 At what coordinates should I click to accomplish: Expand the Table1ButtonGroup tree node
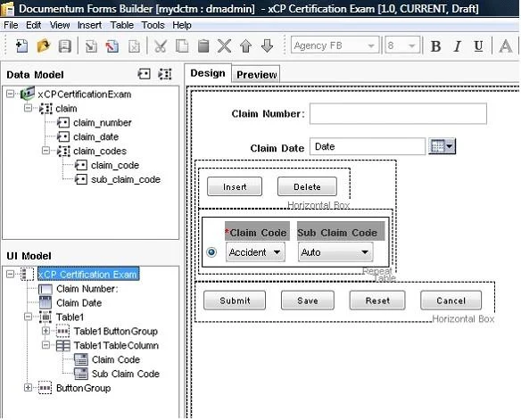45,331
